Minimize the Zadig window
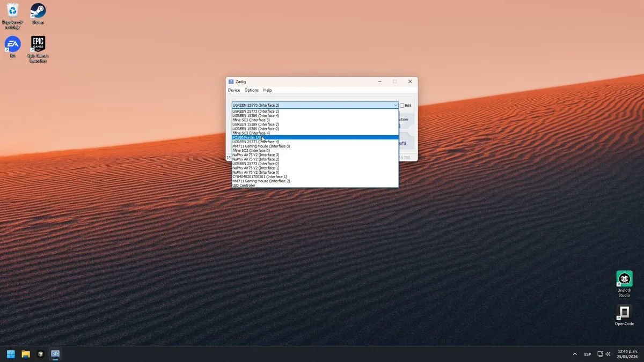The image size is (644, 362). 379,82
